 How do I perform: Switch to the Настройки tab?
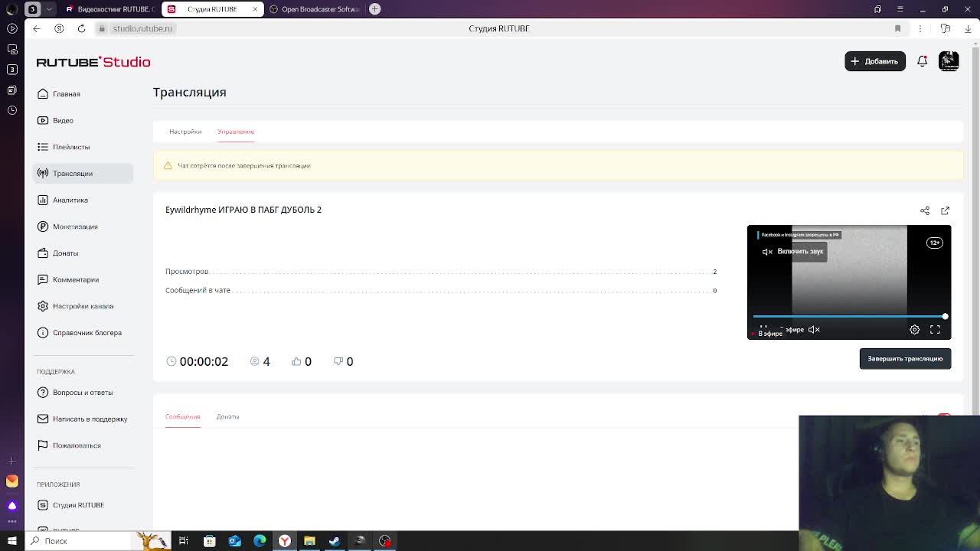[185, 132]
